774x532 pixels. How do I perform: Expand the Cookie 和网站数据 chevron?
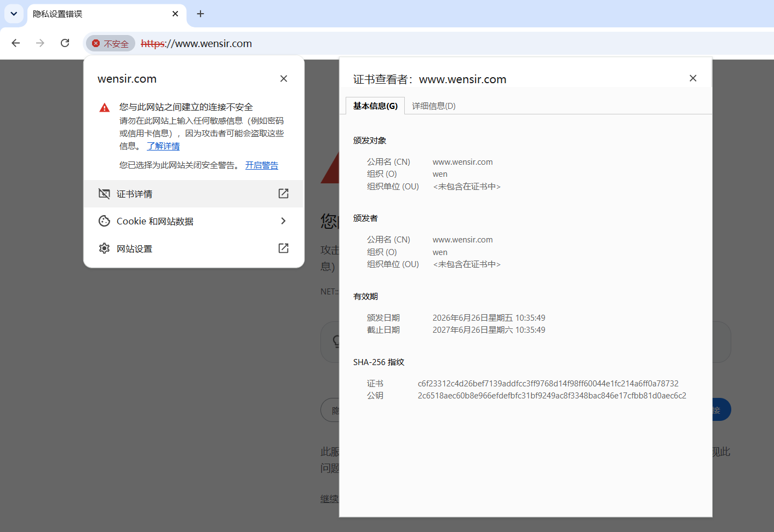(x=283, y=221)
